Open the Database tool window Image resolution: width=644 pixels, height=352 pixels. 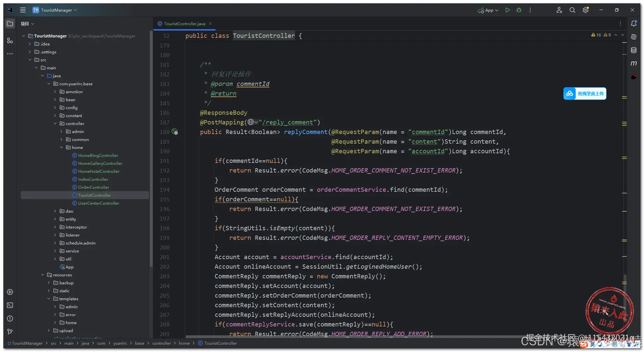click(x=634, y=50)
